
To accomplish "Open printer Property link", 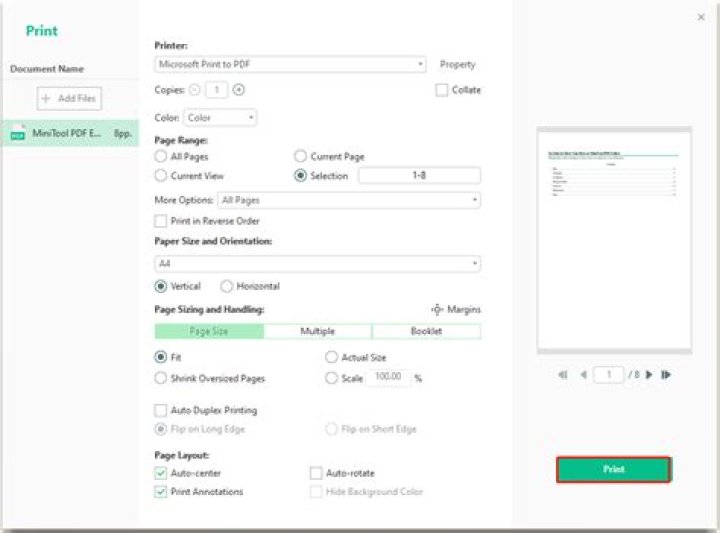I will click(457, 65).
